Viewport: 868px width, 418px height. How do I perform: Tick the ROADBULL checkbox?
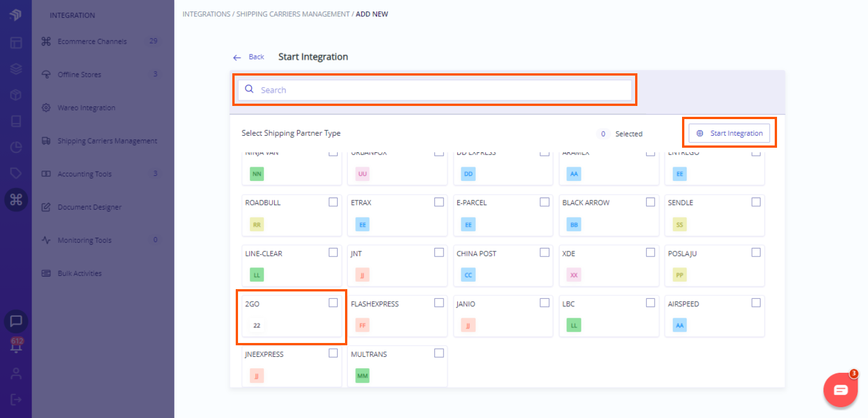(333, 202)
